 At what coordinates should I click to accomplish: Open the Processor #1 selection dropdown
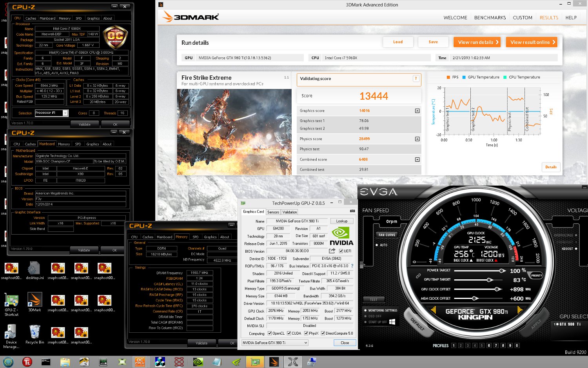51,113
